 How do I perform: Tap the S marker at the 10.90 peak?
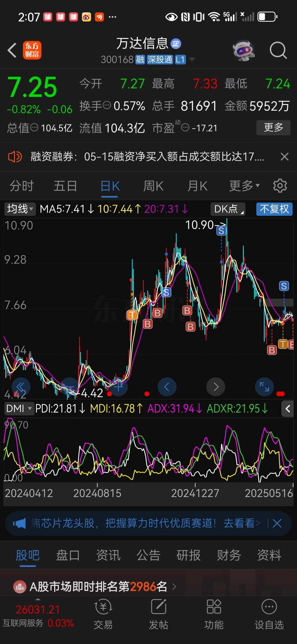click(x=221, y=231)
